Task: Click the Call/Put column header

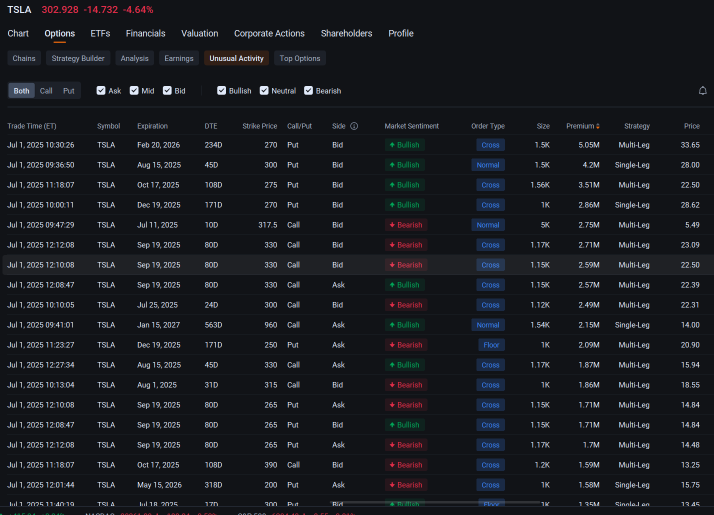Action: tap(299, 126)
